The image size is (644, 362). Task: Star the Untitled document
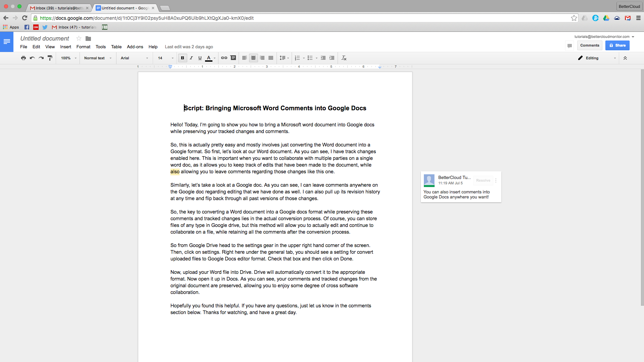click(x=79, y=39)
